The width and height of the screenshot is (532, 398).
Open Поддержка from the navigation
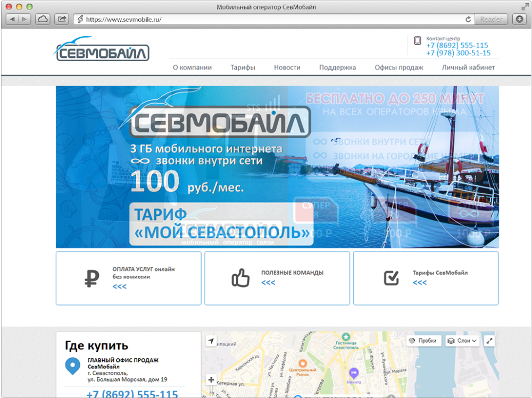coord(337,67)
